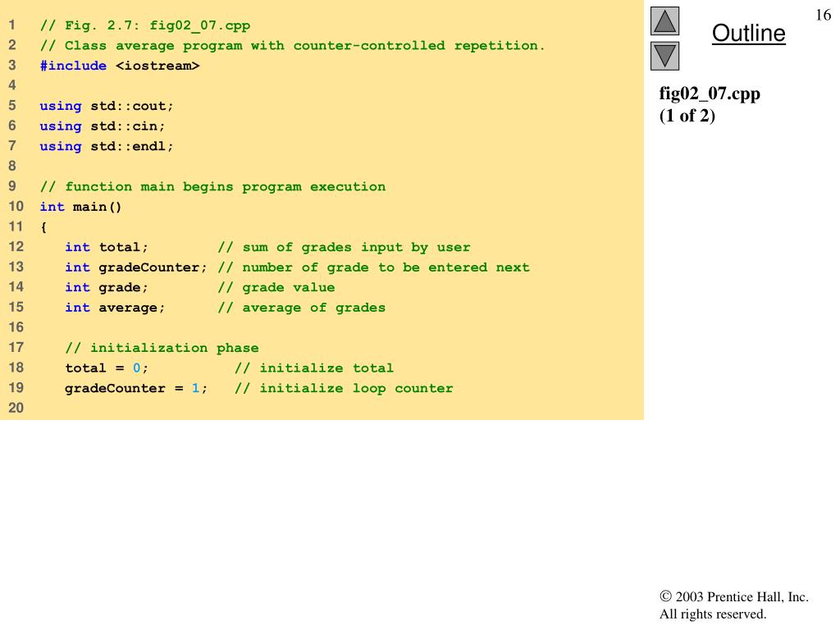Click the '// grade value' comment

point(276,288)
